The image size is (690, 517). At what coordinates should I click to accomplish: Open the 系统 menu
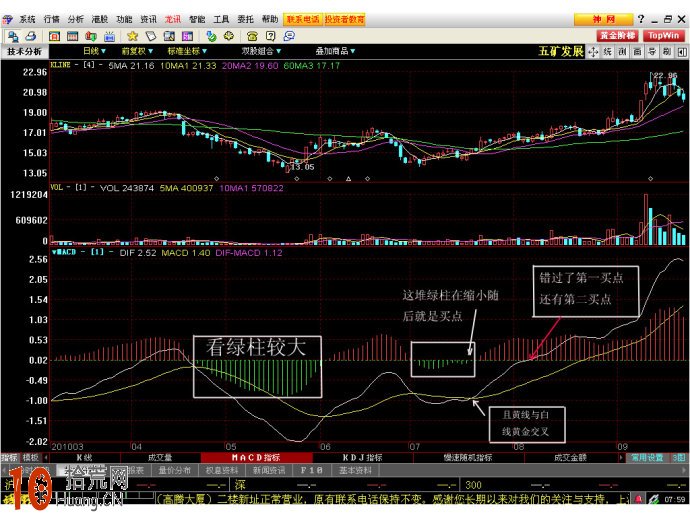(x=27, y=19)
